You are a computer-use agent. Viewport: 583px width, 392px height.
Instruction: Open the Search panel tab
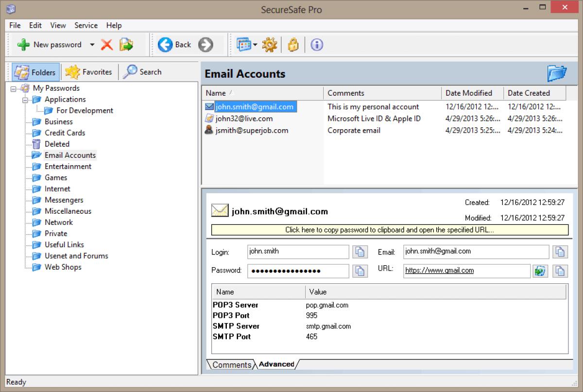[143, 71]
